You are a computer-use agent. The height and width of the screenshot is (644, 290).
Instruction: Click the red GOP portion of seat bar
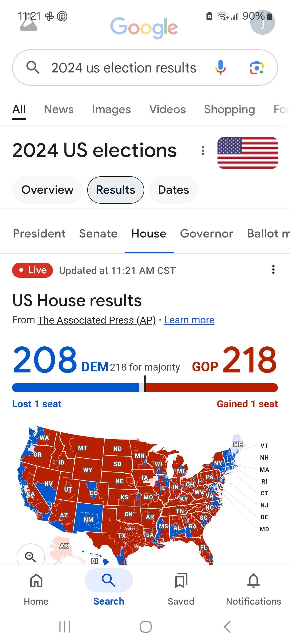pos(212,387)
